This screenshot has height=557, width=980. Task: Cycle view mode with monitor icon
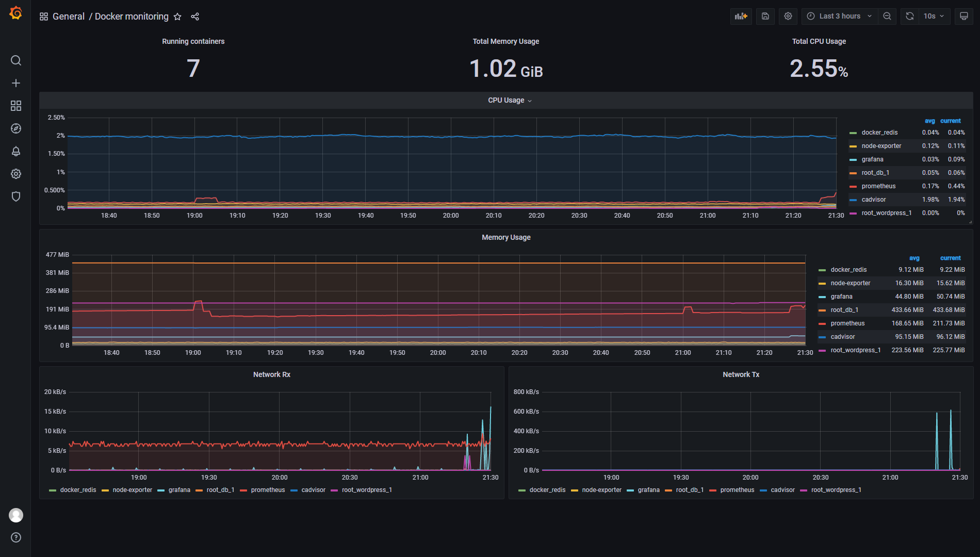pos(963,16)
